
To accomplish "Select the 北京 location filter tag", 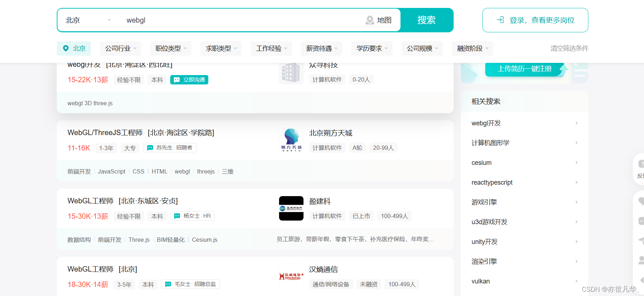I will point(74,48).
